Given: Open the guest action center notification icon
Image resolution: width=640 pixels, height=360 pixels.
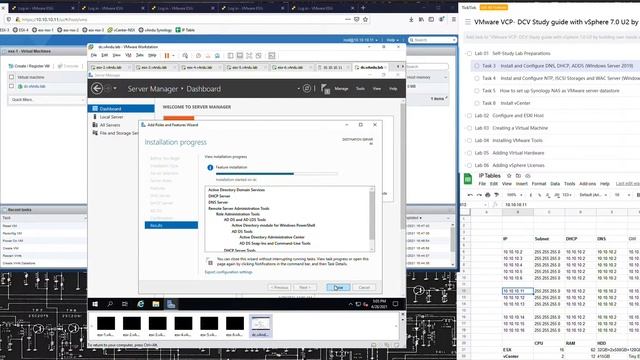Looking at the screenshot, I should click(x=395, y=304).
